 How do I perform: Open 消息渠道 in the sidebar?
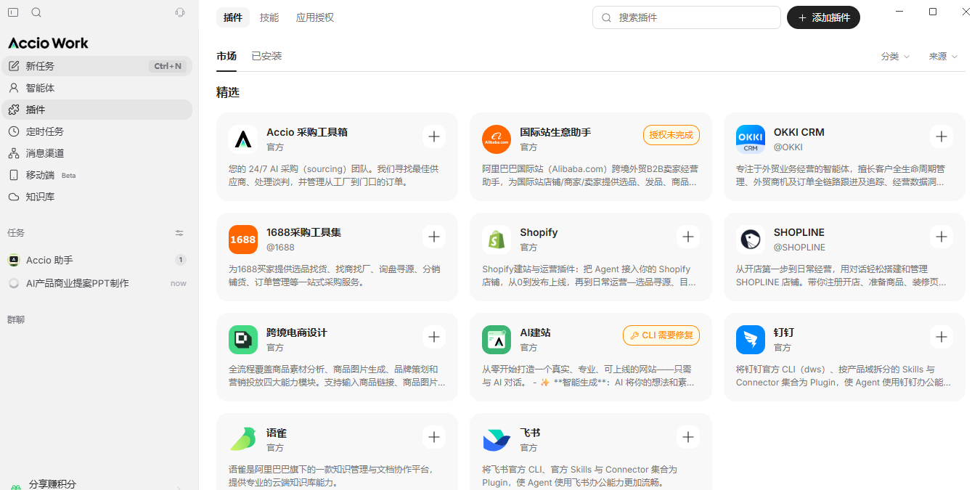coord(96,153)
